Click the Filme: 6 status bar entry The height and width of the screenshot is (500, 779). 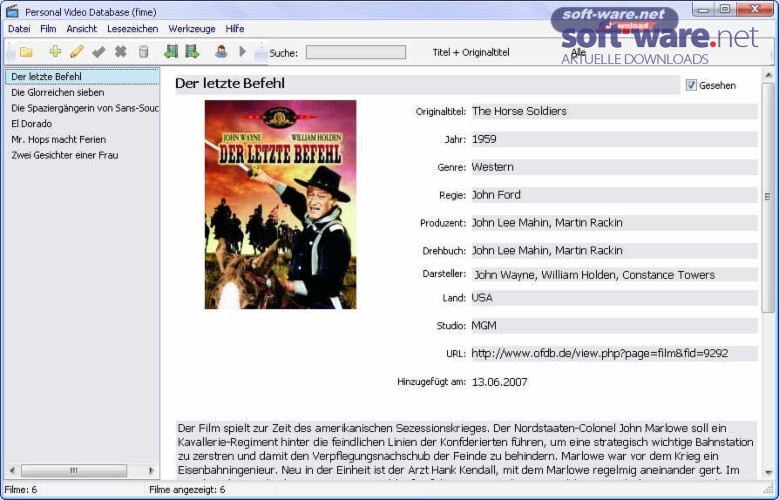(20, 490)
